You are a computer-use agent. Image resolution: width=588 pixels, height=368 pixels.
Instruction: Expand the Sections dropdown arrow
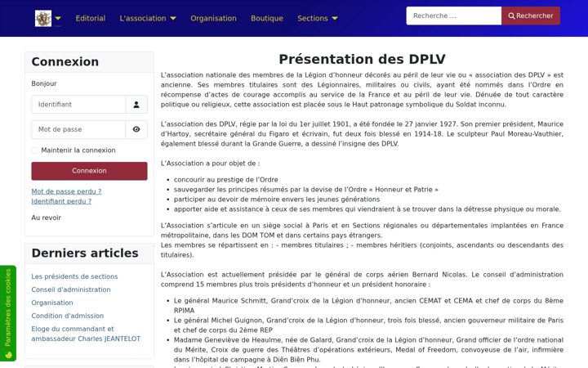pyautogui.click(x=335, y=18)
